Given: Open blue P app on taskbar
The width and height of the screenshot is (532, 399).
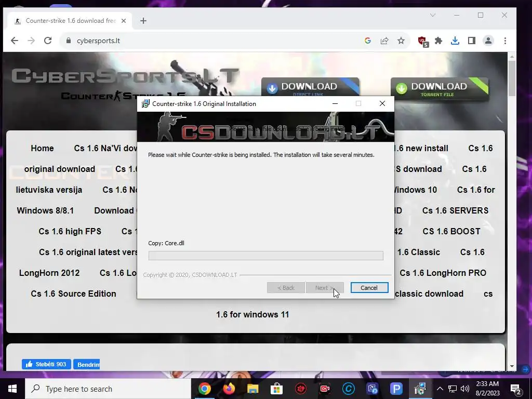Looking at the screenshot, I should coord(396,389).
